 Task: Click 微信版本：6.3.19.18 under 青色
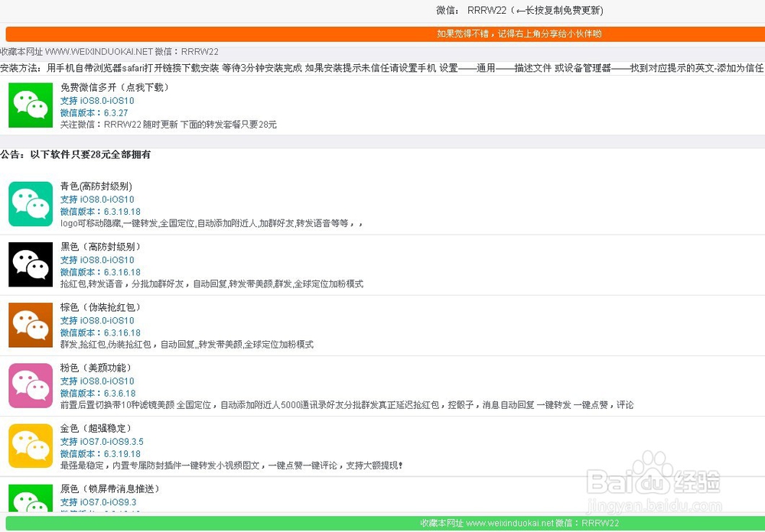coord(100,212)
